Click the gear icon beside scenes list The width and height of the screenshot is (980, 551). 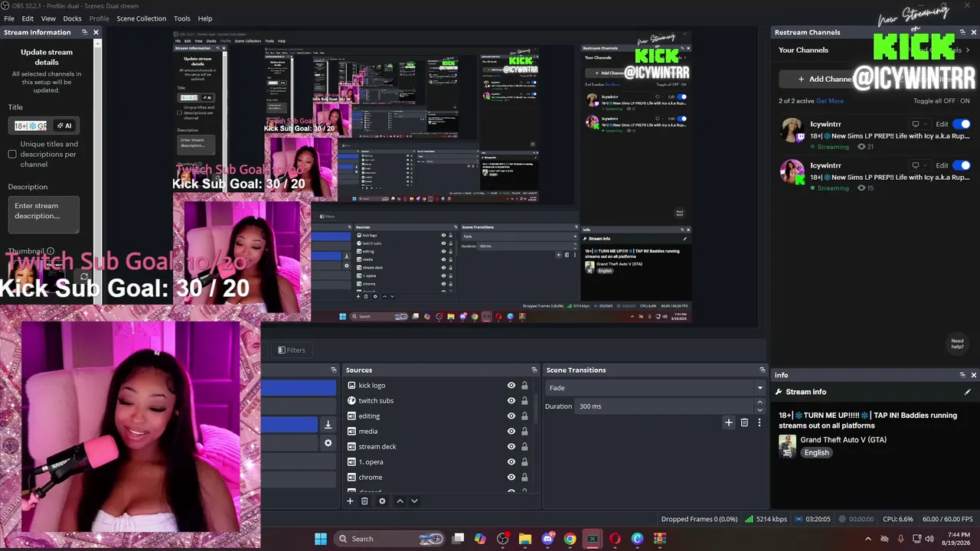click(328, 443)
